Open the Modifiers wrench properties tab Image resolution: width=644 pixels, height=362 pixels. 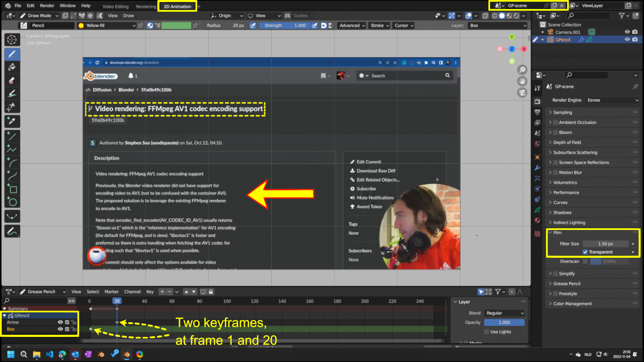(x=537, y=168)
